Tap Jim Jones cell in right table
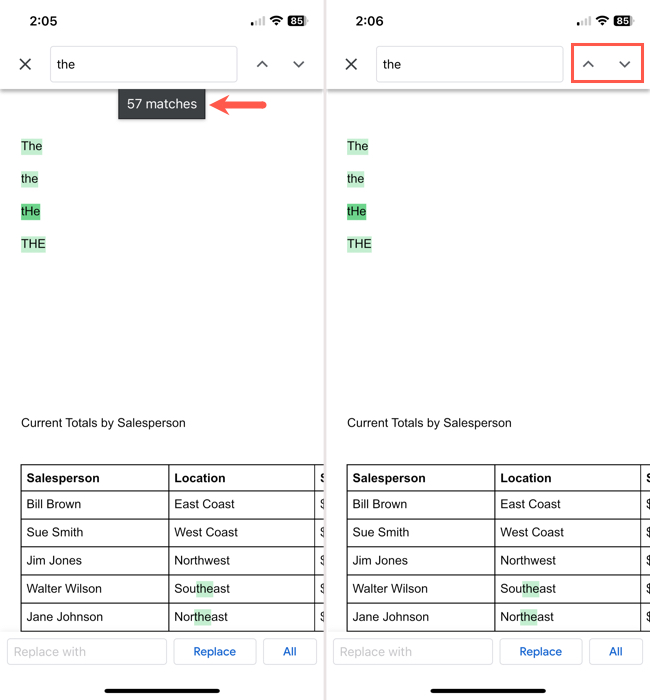 pos(421,560)
